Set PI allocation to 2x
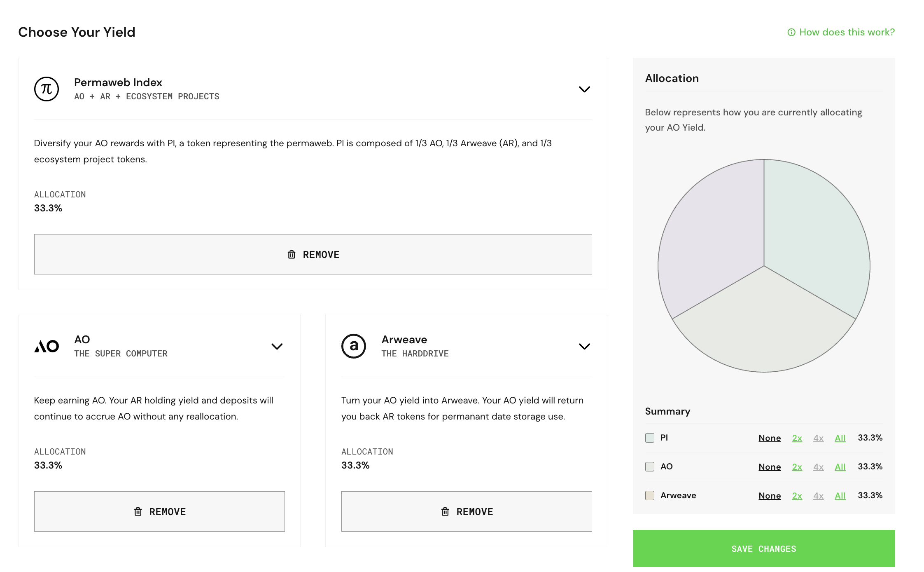Screen dimensions: 924x572 coord(797,438)
